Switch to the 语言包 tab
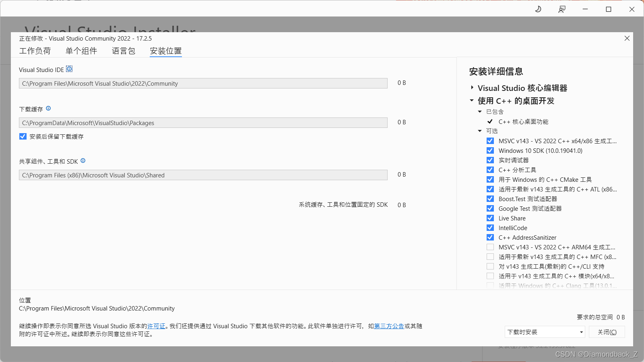The height and width of the screenshot is (362, 644). coord(124,51)
